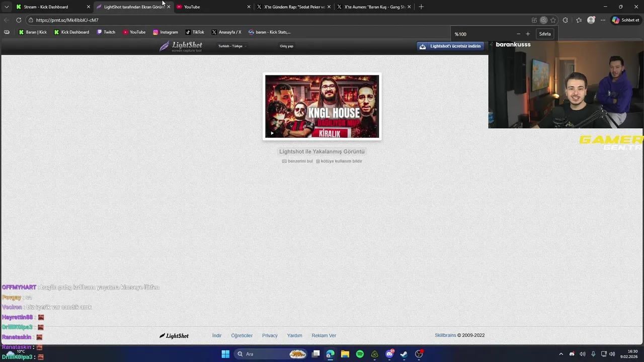
Task: Open the Reklam Ver footer link
Action: [x=324, y=335]
